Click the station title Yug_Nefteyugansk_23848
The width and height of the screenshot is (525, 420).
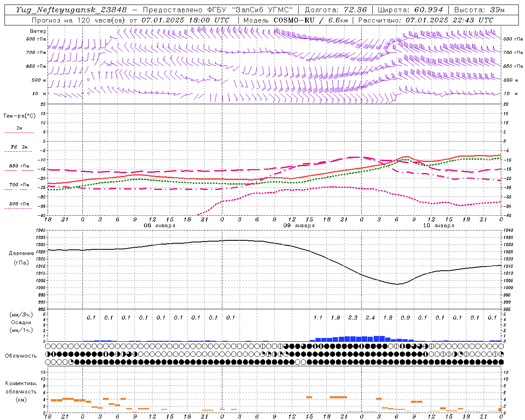(71, 9)
